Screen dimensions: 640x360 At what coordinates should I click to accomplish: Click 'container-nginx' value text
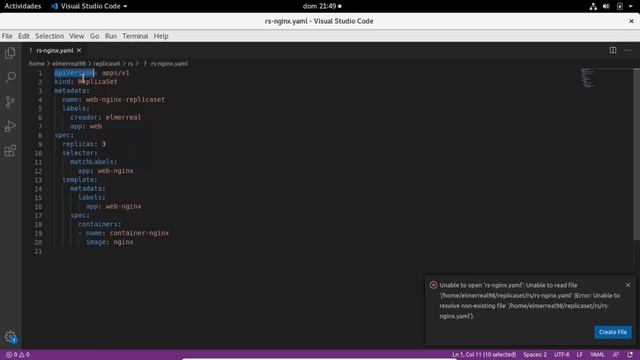pyautogui.click(x=139, y=233)
